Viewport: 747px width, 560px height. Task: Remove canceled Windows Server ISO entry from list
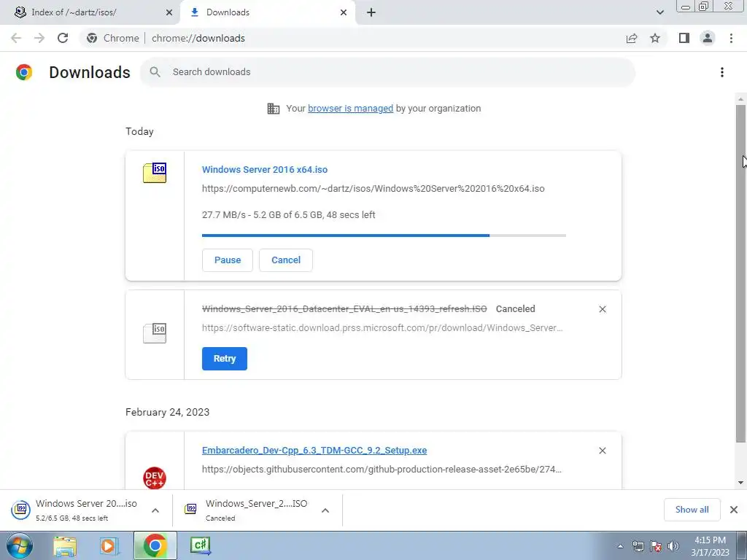pyautogui.click(x=603, y=309)
